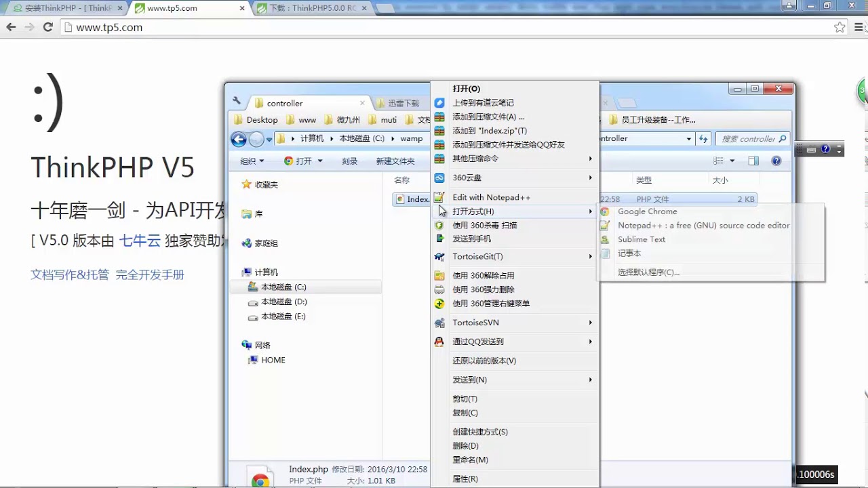Go back in Chrome browser

tap(11, 27)
